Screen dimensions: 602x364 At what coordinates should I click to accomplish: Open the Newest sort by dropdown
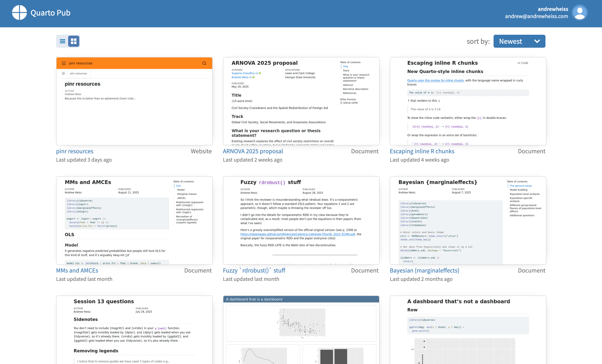point(519,41)
